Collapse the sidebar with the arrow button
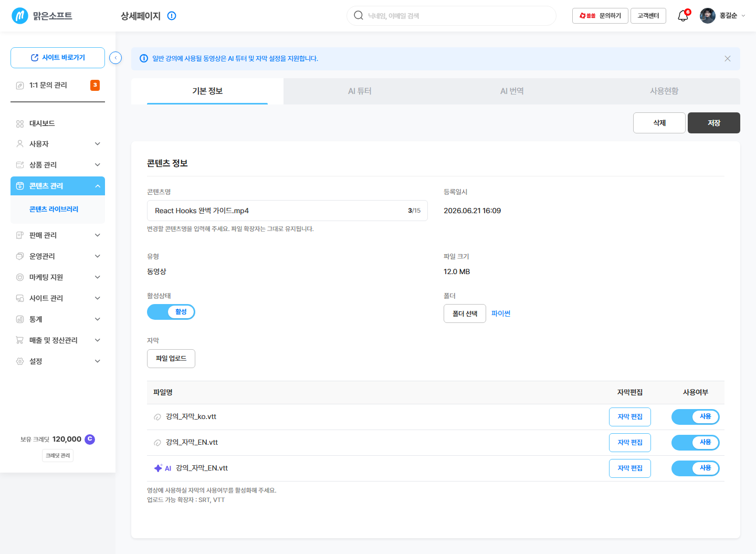The width and height of the screenshot is (756, 554). tap(115, 58)
